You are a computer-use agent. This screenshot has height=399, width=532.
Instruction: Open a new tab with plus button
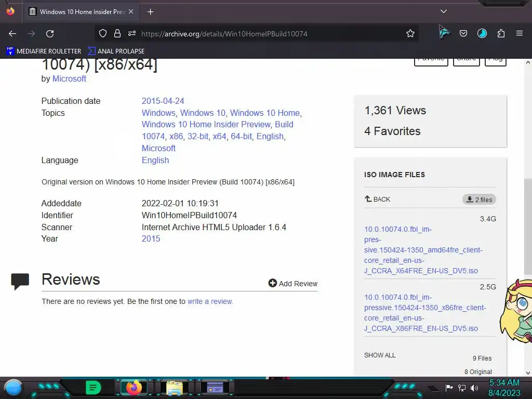150,12
